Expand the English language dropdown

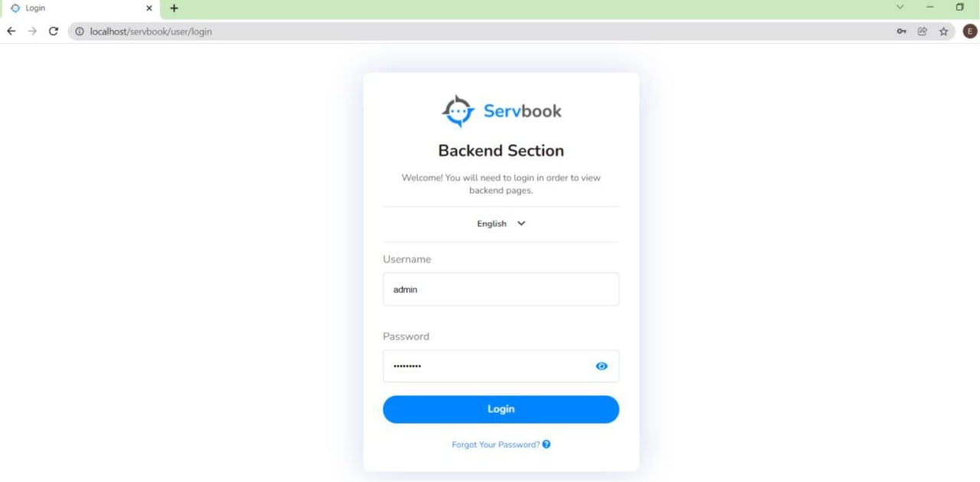(x=501, y=224)
